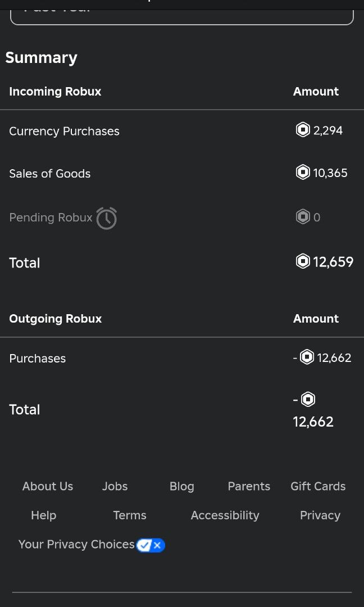This screenshot has width=364, height=607.
Task: Open the Terms page
Action: pos(130,515)
